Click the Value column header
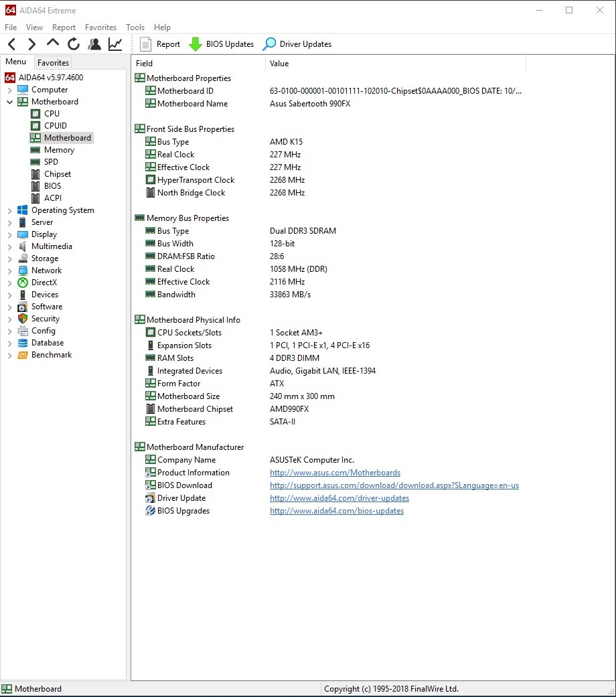This screenshot has height=697, width=616. [396, 64]
